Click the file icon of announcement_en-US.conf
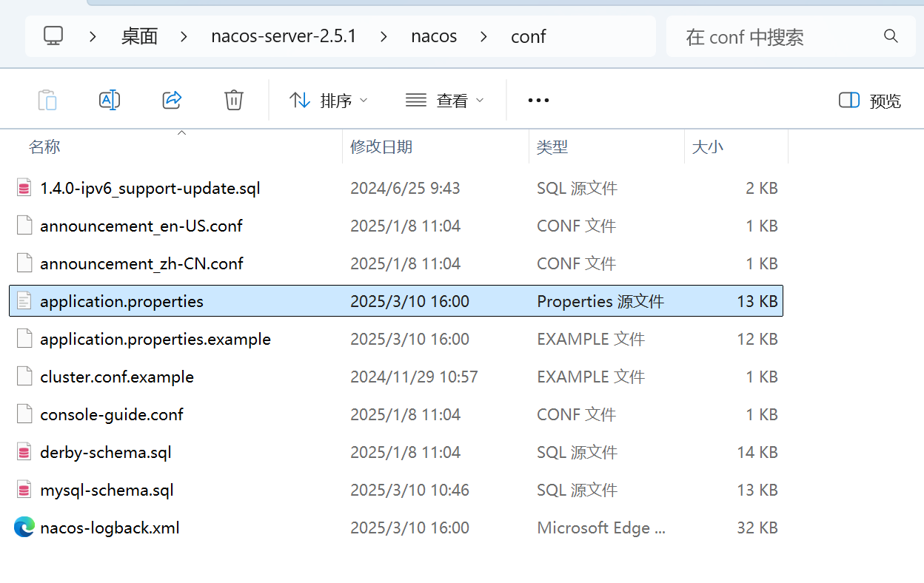The height and width of the screenshot is (583, 924). click(x=24, y=226)
